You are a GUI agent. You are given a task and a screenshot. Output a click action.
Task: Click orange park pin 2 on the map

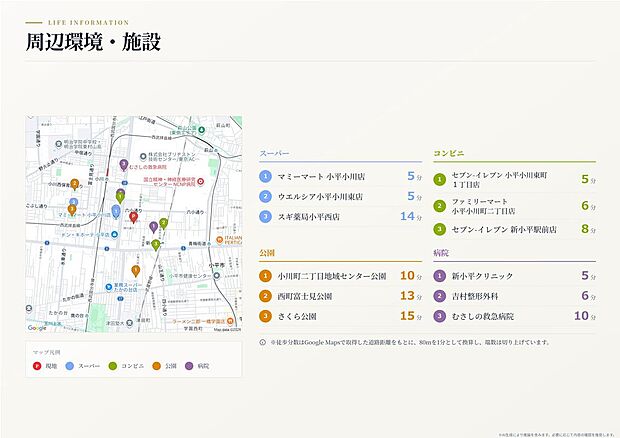coord(74,184)
